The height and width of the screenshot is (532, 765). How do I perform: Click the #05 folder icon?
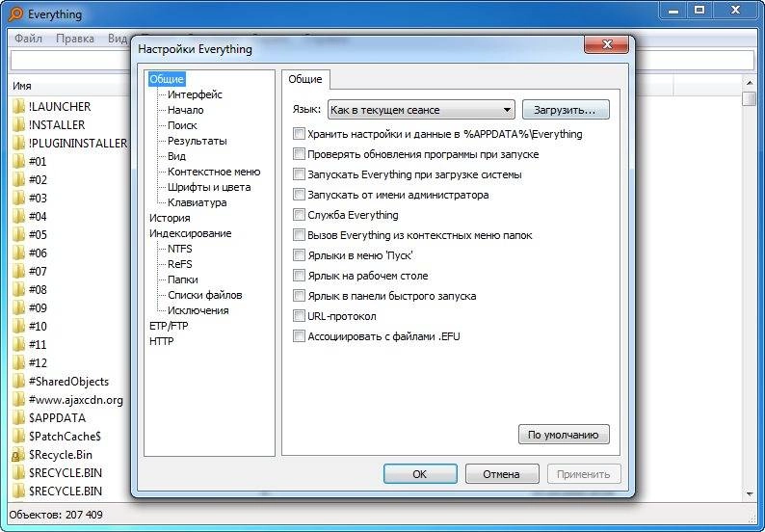[x=18, y=235]
